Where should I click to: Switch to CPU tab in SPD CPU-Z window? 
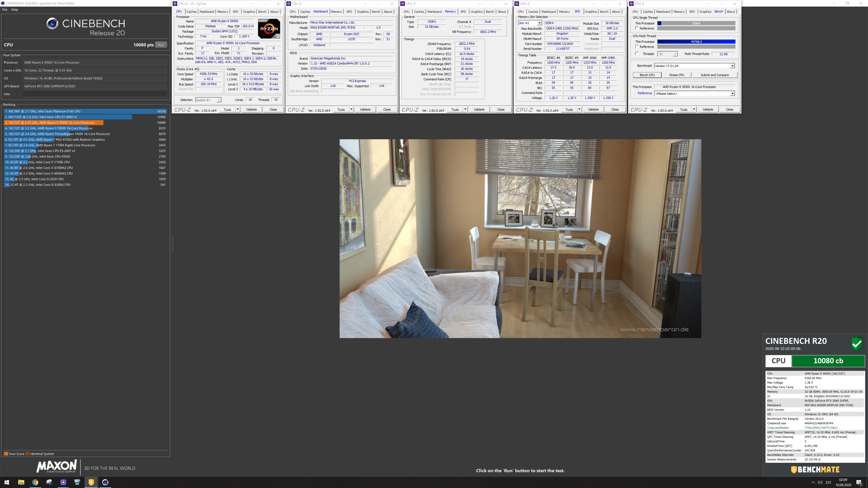(521, 12)
